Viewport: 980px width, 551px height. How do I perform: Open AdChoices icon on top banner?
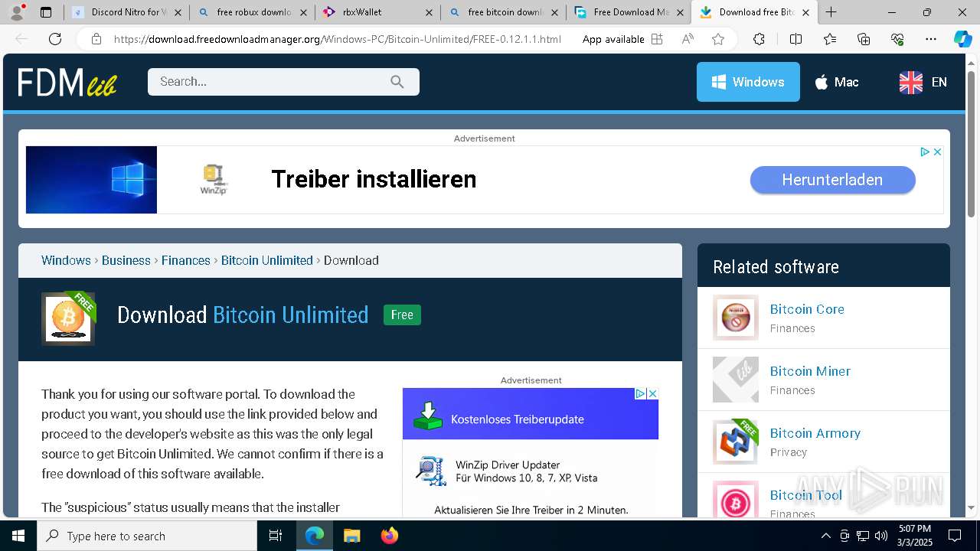(925, 152)
